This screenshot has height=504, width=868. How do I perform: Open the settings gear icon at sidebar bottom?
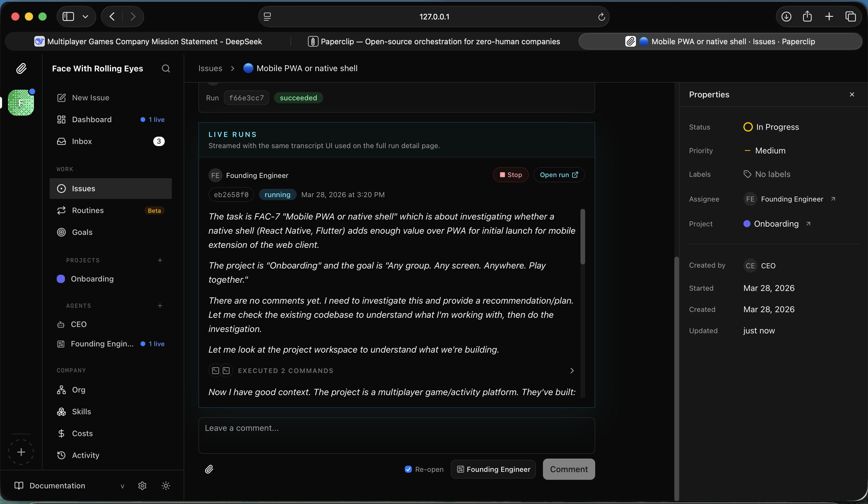click(142, 485)
